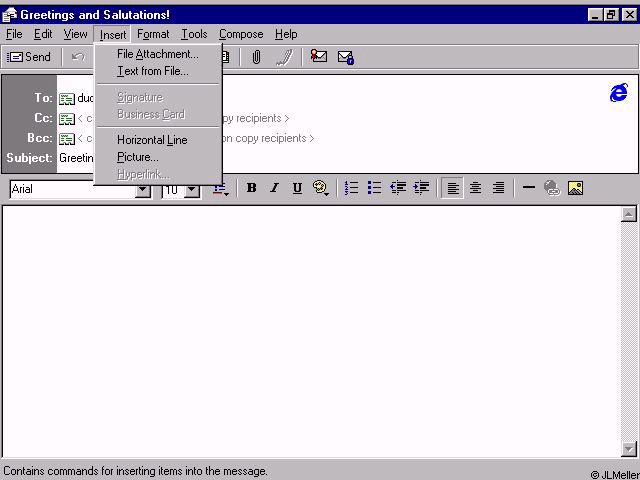The width and height of the screenshot is (640, 480).
Task: Choose Text from File... menu entry
Action: click(158, 71)
